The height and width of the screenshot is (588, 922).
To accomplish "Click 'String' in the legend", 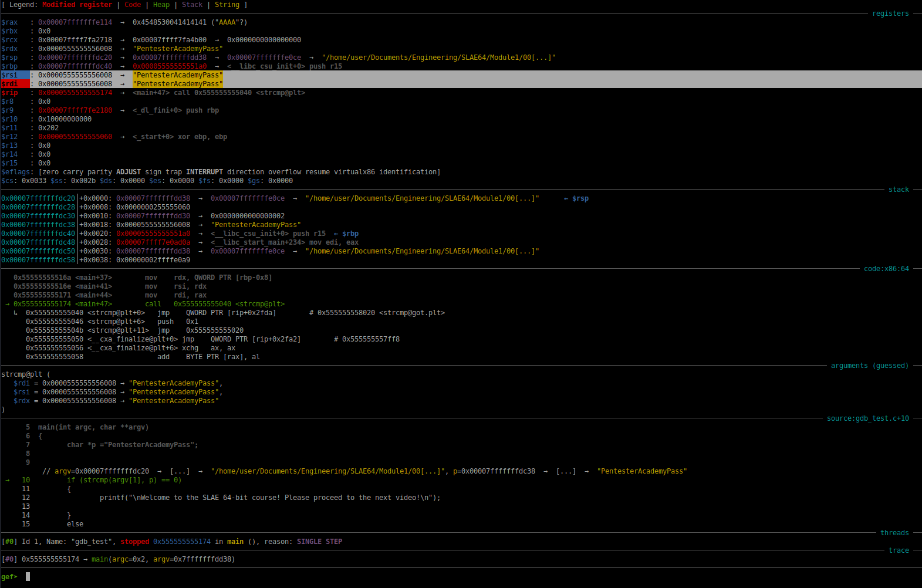I will click(227, 5).
